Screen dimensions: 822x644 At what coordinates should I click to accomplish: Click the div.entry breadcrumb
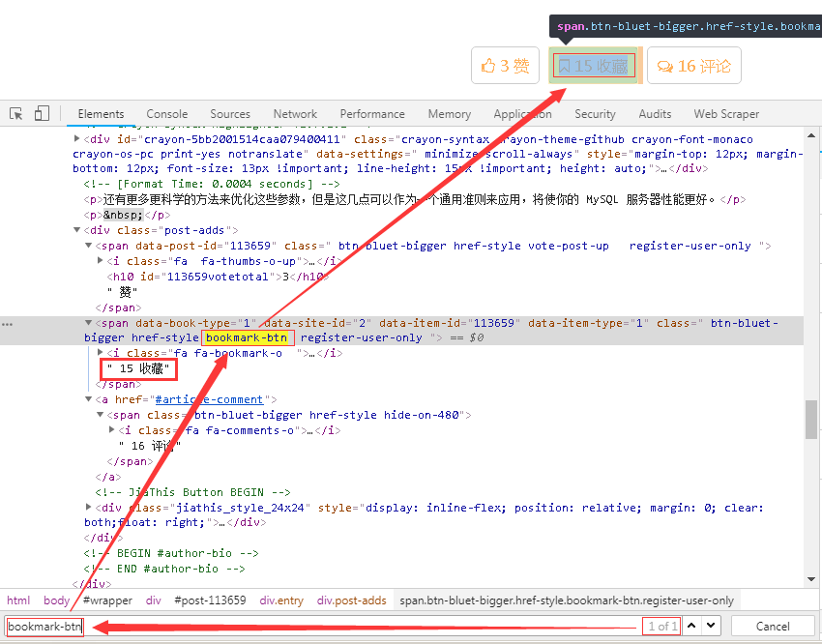pyautogui.click(x=281, y=600)
